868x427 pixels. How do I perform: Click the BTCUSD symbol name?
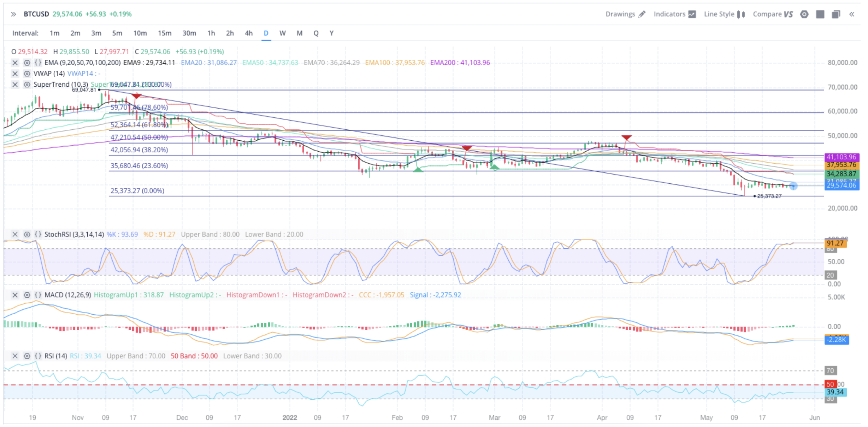[36, 14]
